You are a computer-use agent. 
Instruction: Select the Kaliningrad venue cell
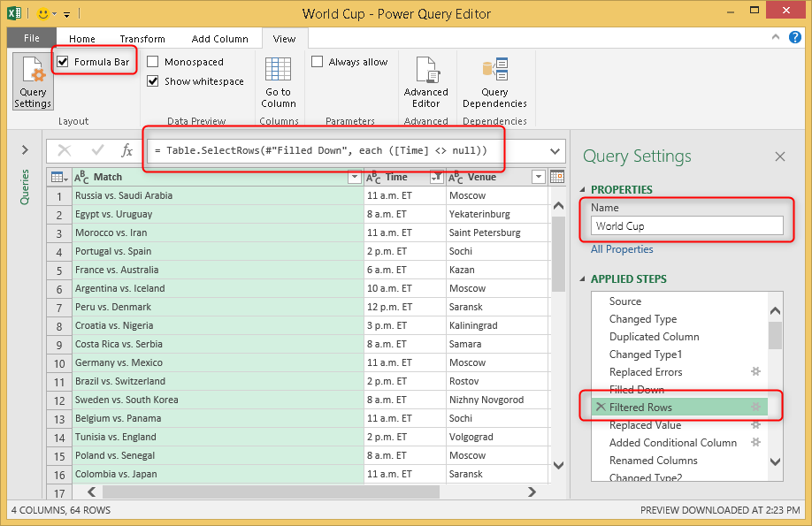(x=496, y=325)
